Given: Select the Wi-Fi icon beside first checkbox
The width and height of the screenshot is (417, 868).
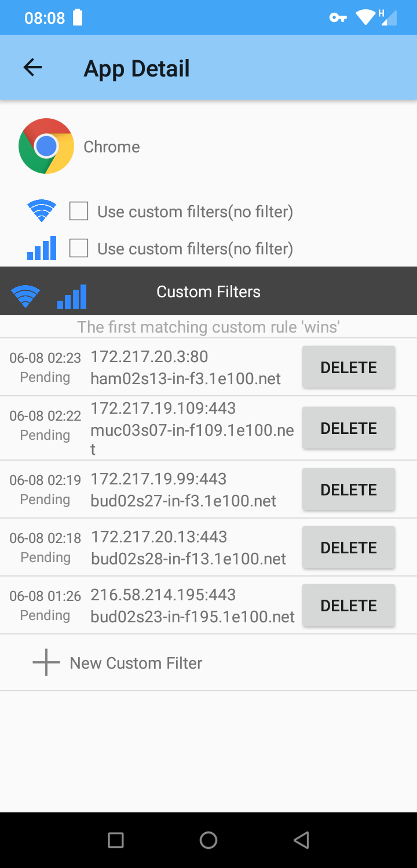Looking at the screenshot, I should [x=42, y=211].
